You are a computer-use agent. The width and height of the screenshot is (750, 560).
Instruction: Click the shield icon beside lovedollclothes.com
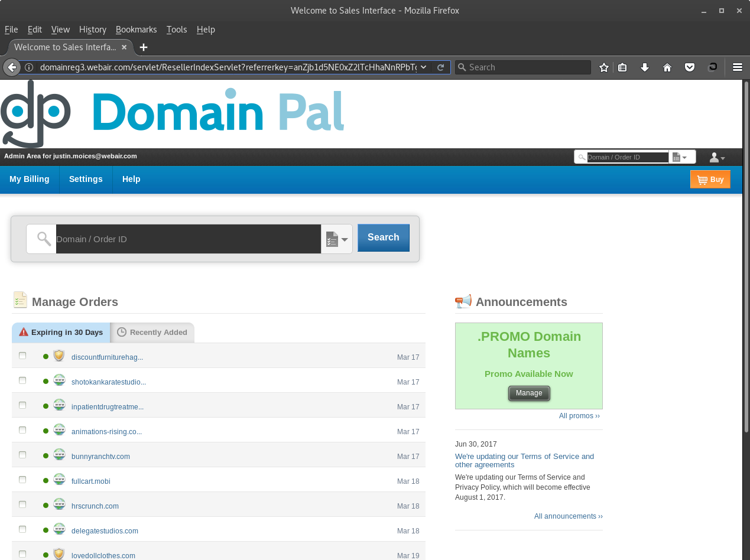(59, 554)
